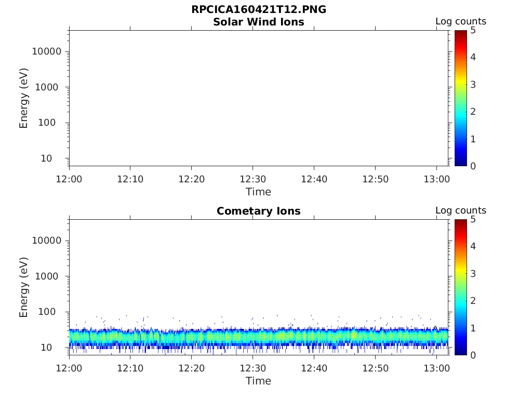This screenshot has width=532, height=399.
Task: Click the "Time" label below Cometary Ions plot
Action: point(258,381)
